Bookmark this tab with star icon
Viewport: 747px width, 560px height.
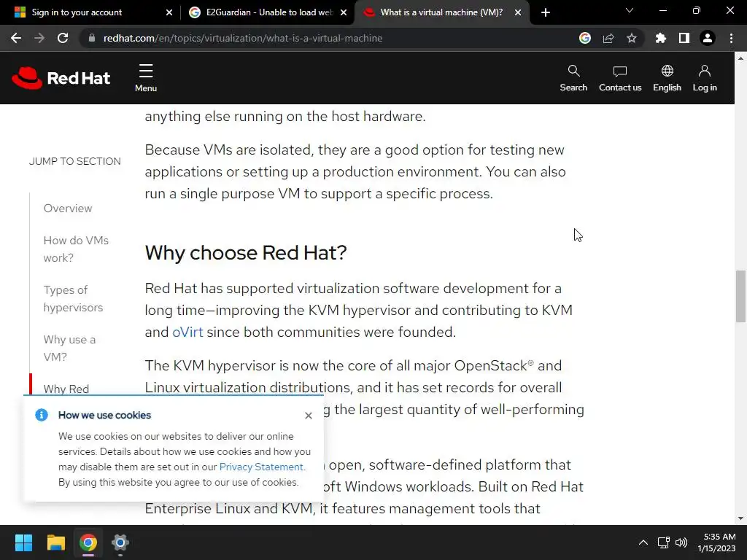(x=632, y=38)
